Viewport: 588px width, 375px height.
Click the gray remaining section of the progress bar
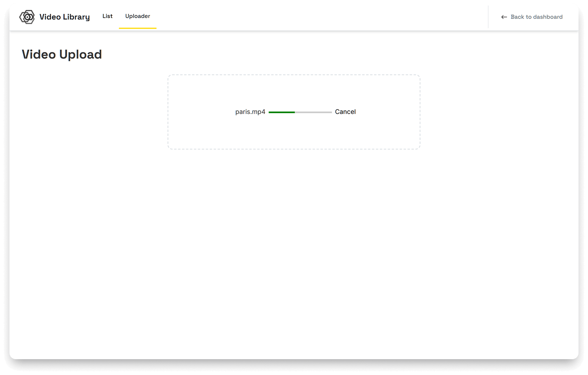(314, 112)
